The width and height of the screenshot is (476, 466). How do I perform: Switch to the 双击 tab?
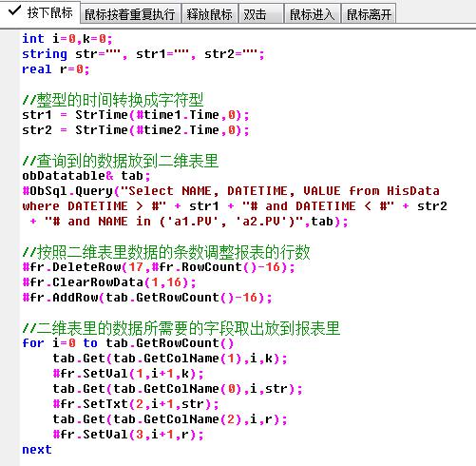point(261,14)
